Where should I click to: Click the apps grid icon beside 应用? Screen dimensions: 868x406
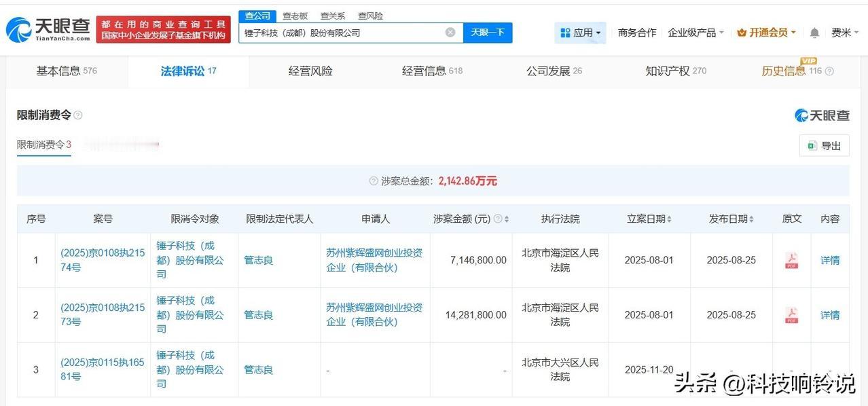(x=566, y=32)
